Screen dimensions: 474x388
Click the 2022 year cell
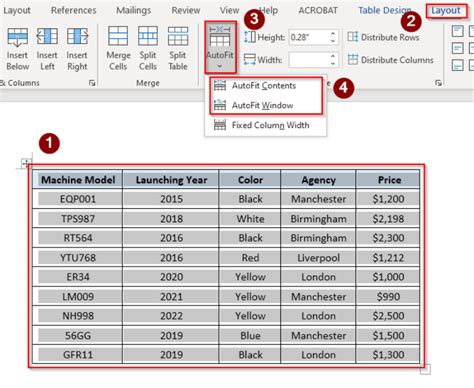click(171, 316)
